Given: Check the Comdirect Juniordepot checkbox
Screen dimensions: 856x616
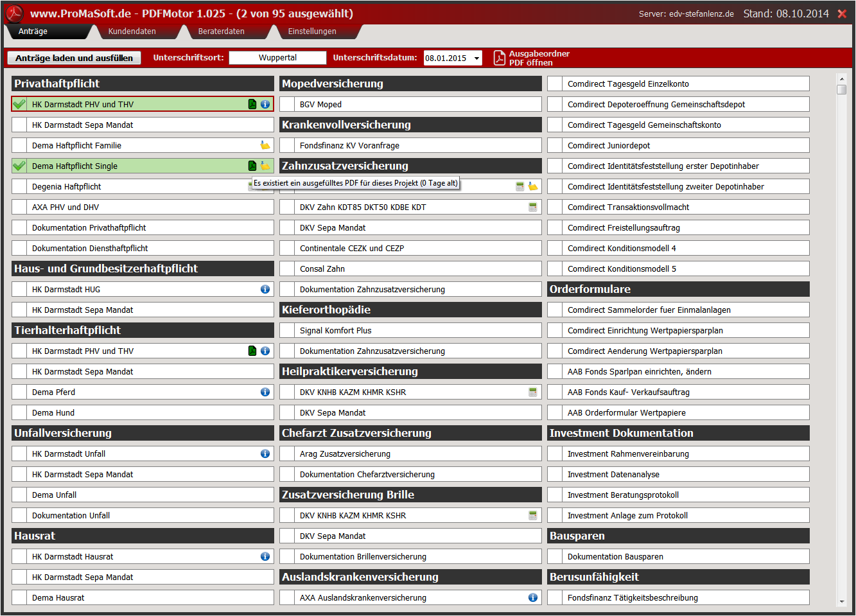Looking at the screenshot, I should point(555,145).
